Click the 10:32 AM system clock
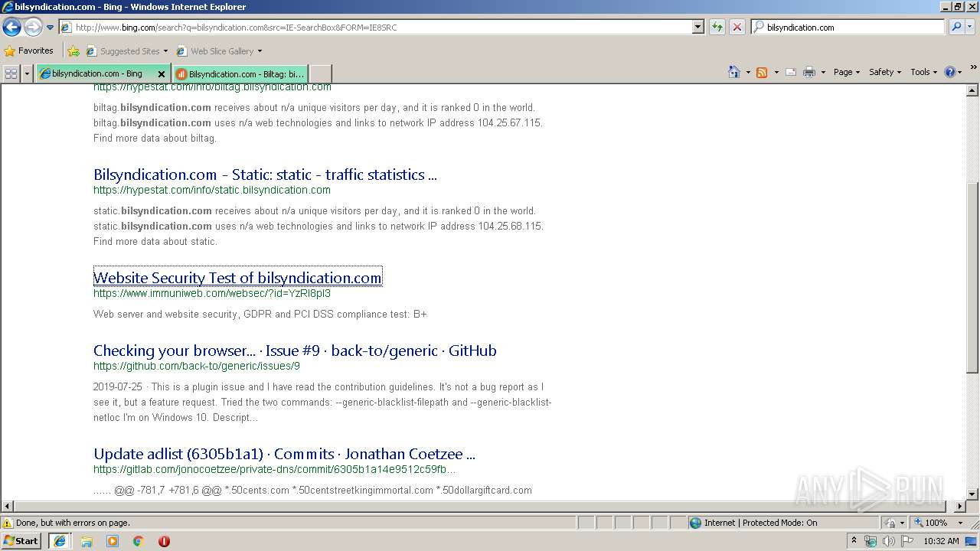The image size is (980, 551). [941, 541]
